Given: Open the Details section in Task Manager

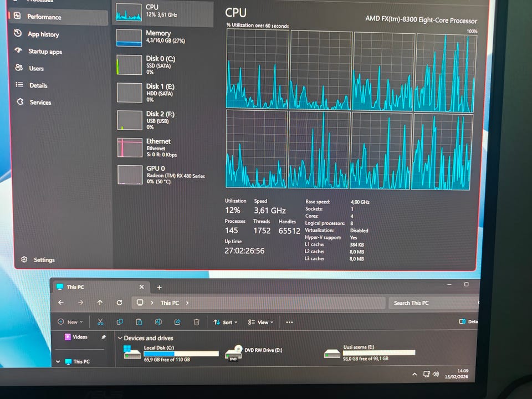Looking at the screenshot, I should pos(38,85).
